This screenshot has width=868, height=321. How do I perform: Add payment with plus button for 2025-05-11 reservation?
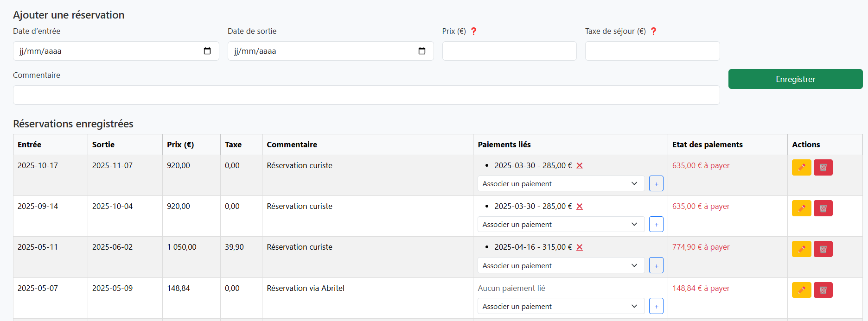tap(656, 265)
